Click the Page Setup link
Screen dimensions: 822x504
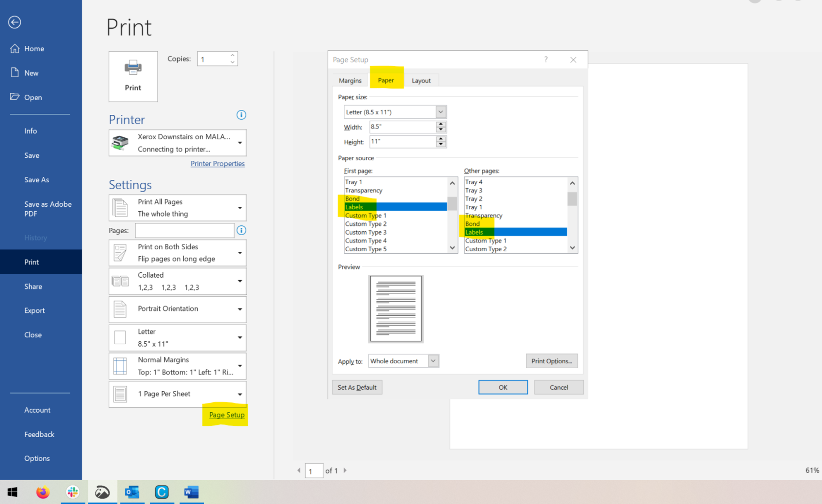coord(227,415)
